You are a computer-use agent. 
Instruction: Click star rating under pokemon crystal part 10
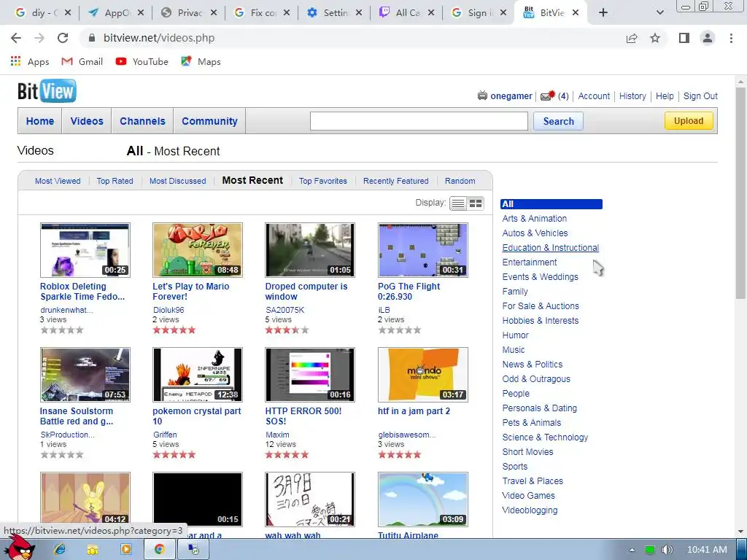[174, 455]
